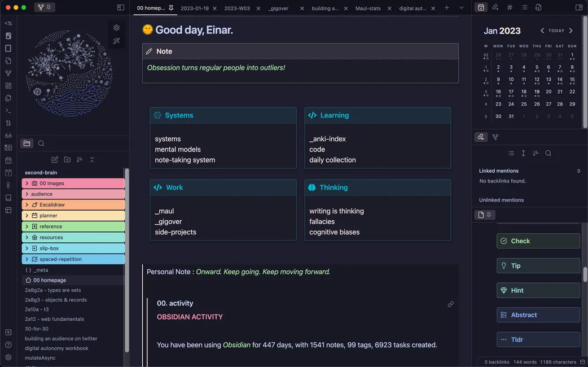The image size is (588, 367).
Task: Open the tags pane icon in right sidebar
Action: coord(510,7)
